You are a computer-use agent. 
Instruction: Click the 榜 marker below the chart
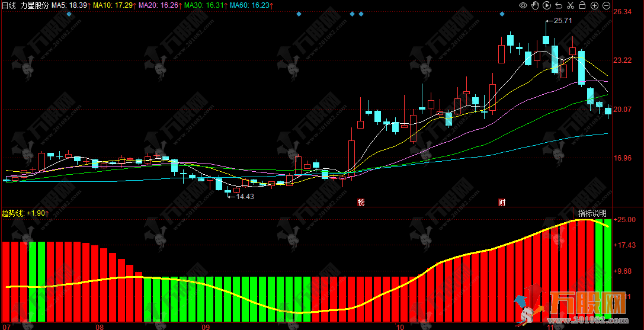361,202
